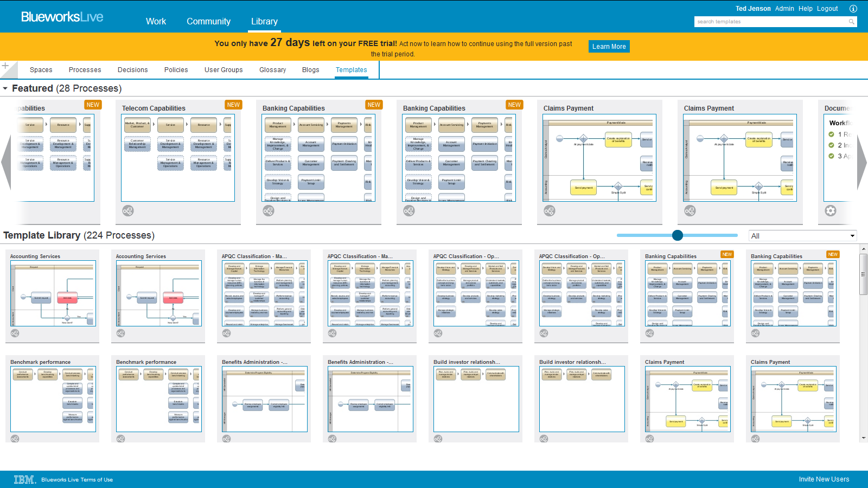Click the IBM logo in the footer

click(x=24, y=479)
